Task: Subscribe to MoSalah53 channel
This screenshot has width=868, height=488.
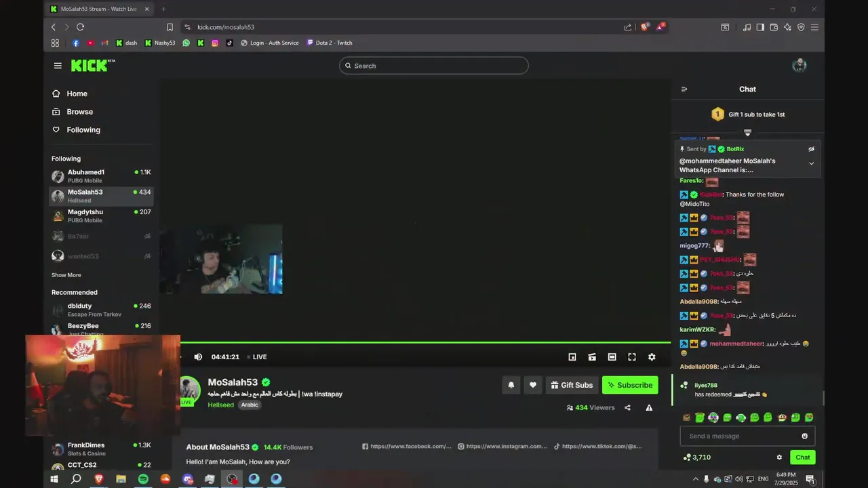Action: pyautogui.click(x=630, y=385)
